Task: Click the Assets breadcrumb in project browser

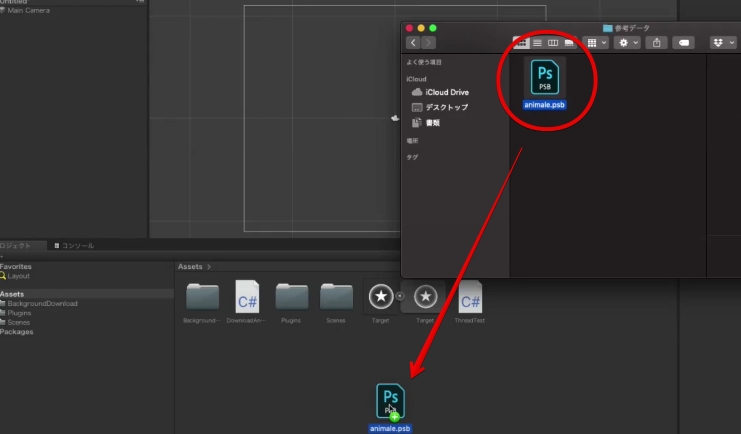Action: click(190, 267)
